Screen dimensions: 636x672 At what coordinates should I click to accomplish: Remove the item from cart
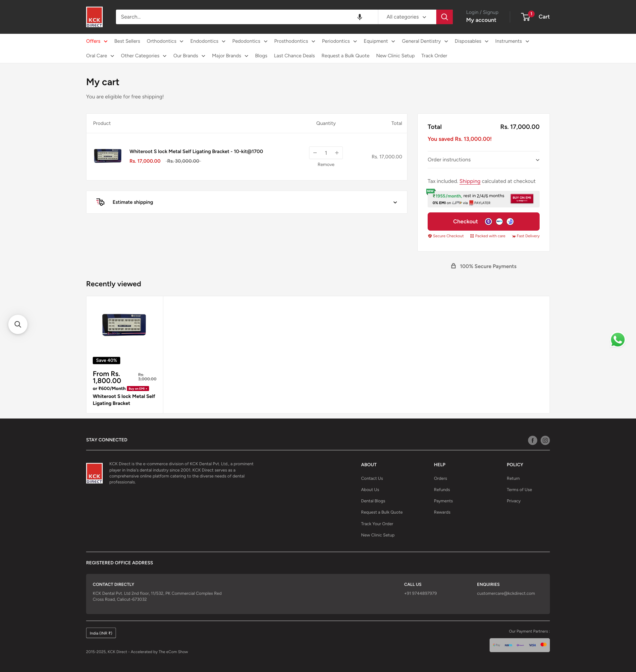[x=326, y=164]
